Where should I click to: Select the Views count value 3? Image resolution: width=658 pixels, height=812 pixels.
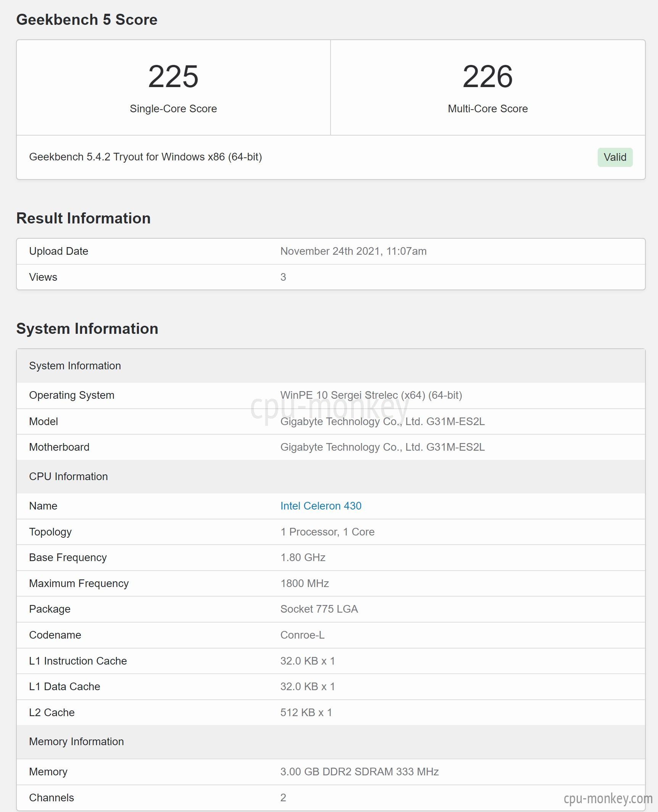pos(283,277)
